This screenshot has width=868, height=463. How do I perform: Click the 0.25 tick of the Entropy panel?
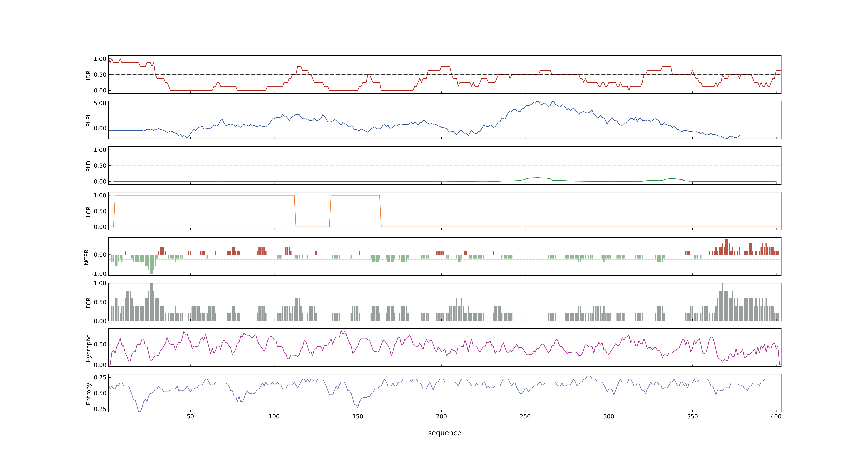[100, 409]
